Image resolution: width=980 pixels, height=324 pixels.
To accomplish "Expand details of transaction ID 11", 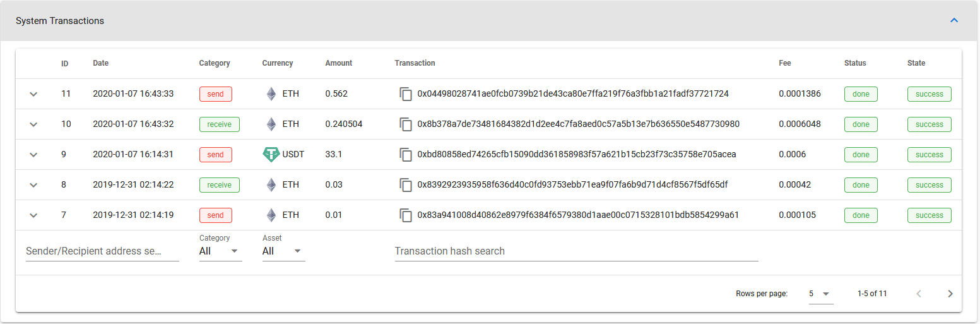I will coord(34,94).
